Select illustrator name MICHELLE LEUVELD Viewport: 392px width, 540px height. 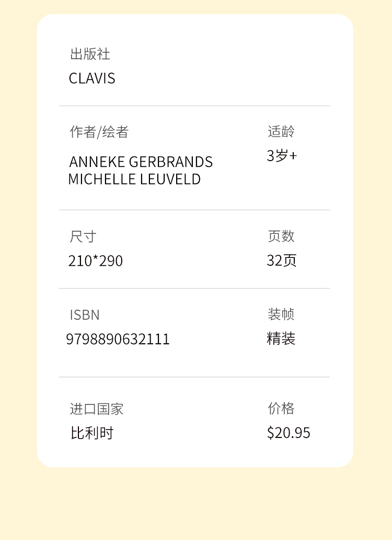click(134, 179)
